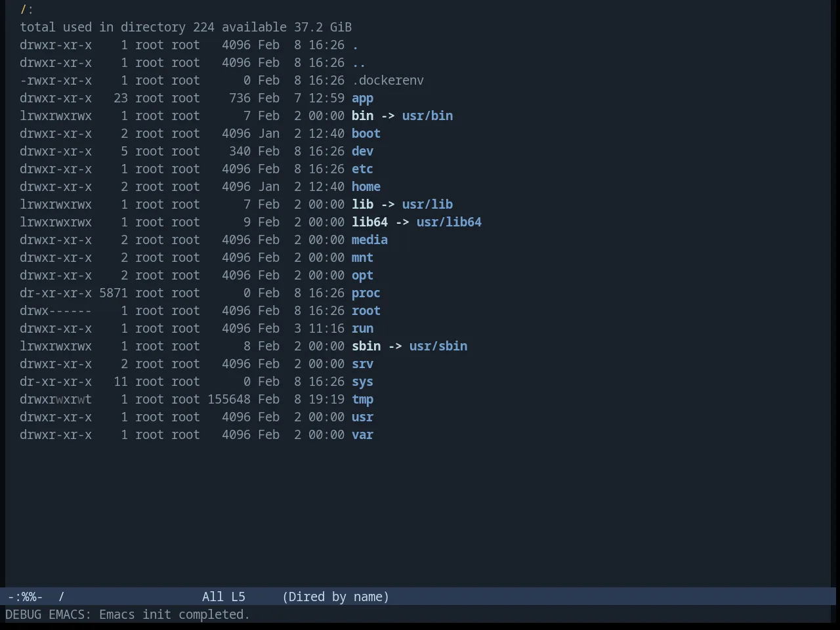Follow the usr/bin symlink target
Screen dimensions: 840x630
tap(427, 116)
